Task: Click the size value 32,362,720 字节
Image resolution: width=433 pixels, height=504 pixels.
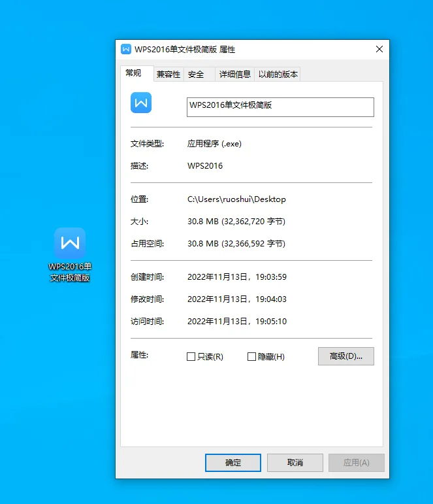Action: point(253,222)
